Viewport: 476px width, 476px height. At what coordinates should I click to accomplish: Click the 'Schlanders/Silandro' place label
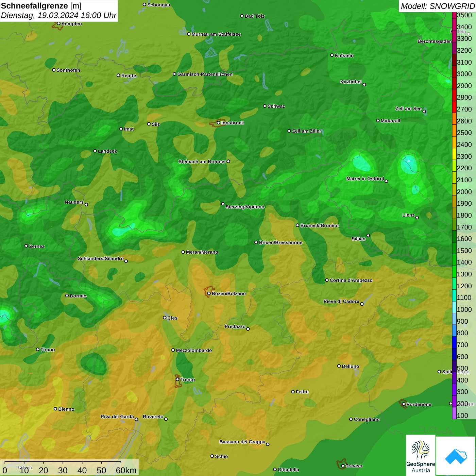(x=101, y=258)
